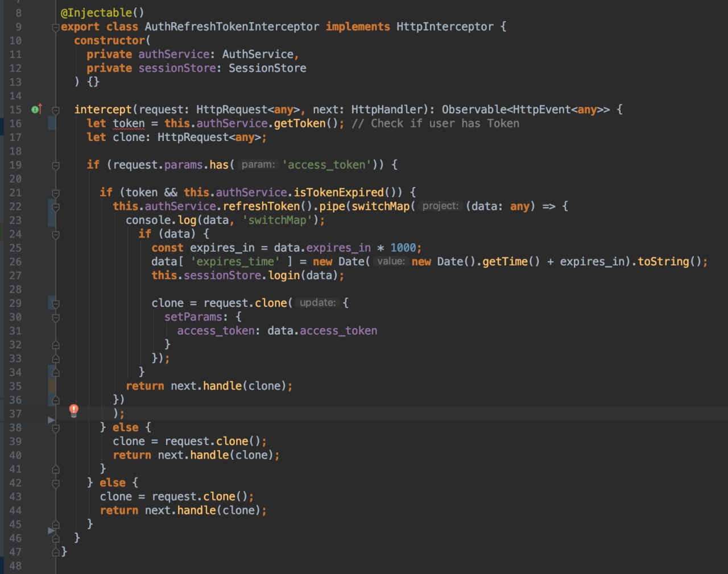The image size is (728, 574).
Task: Click the getTime method call
Action: [505, 261]
